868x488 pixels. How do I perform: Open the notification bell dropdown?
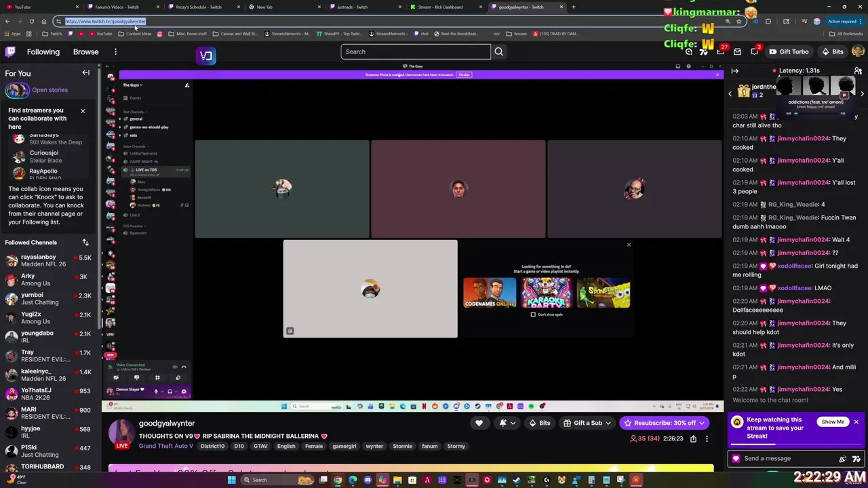click(507, 423)
